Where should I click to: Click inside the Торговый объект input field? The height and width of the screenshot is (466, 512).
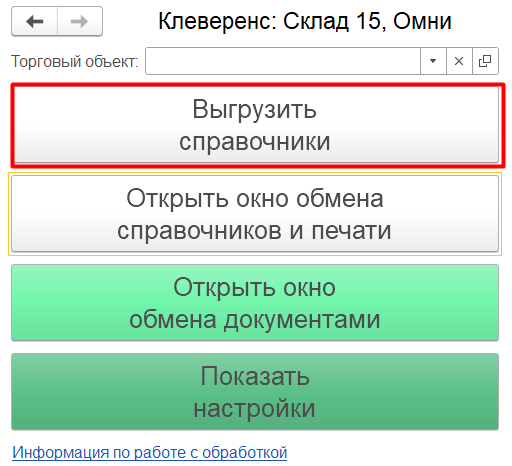coord(283,61)
